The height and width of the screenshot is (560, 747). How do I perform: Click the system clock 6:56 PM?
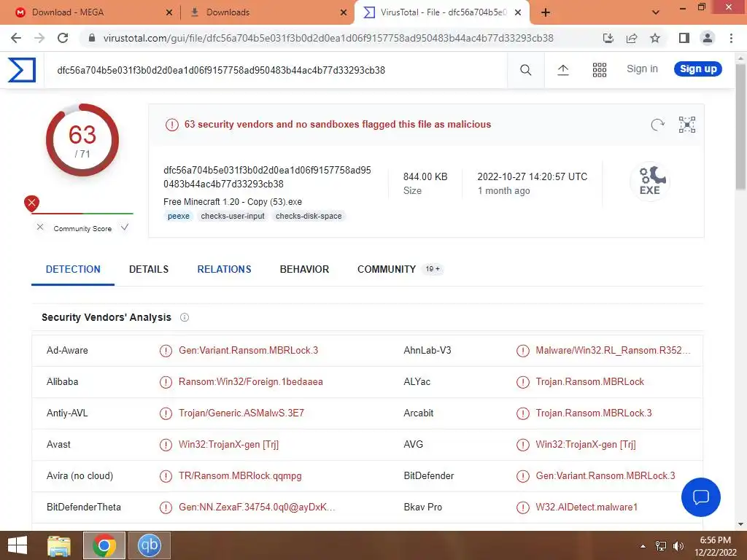coord(715,540)
